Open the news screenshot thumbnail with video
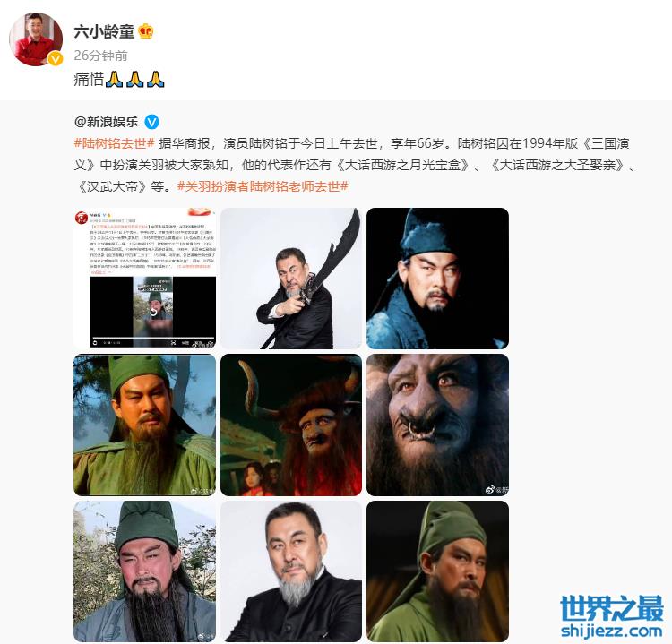Image resolution: width=672 pixels, height=644 pixels. (x=145, y=278)
